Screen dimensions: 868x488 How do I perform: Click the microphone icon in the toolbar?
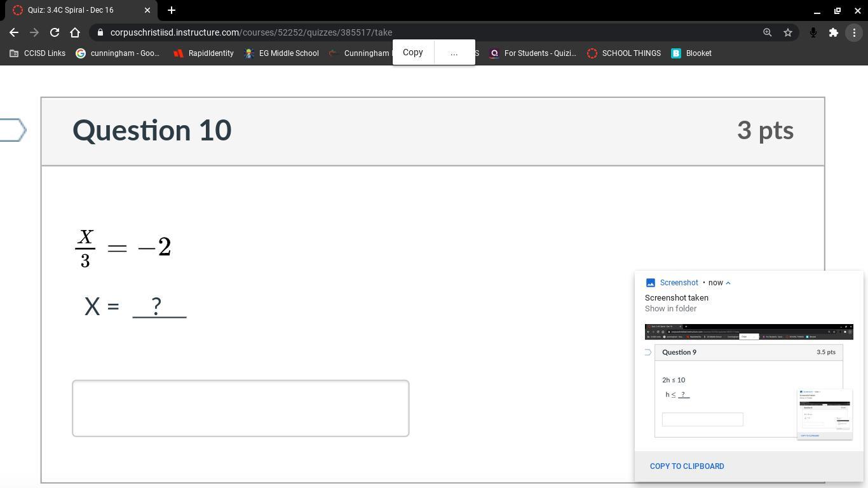click(813, 32)
